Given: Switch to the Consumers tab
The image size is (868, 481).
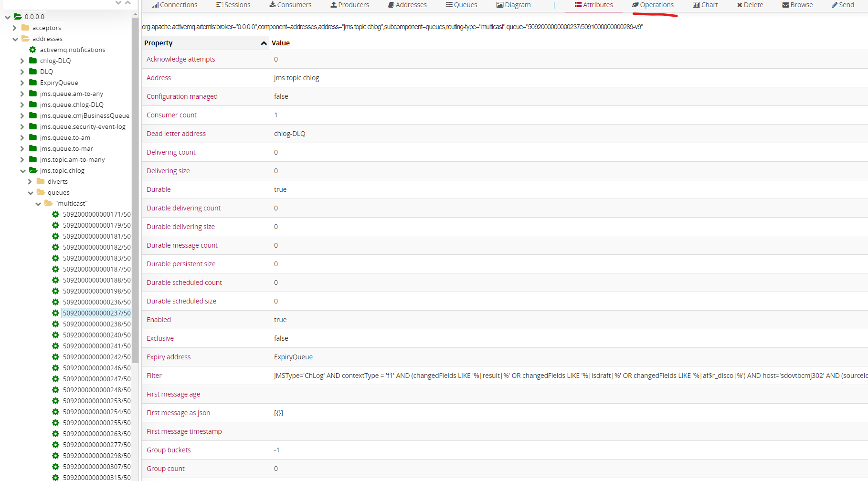Looking at the screenshot, I should click(x=290, y=5).
